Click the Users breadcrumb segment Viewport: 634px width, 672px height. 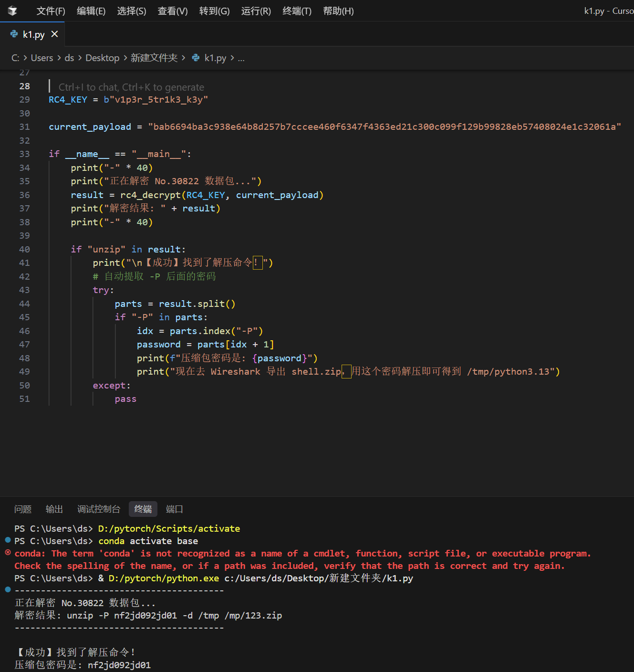42,58
